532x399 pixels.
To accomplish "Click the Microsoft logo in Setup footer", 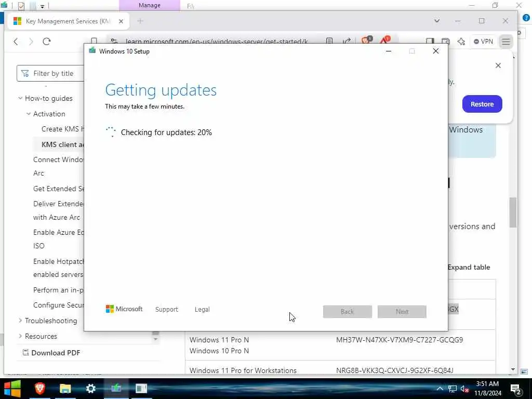I will (x=124, y=309).
